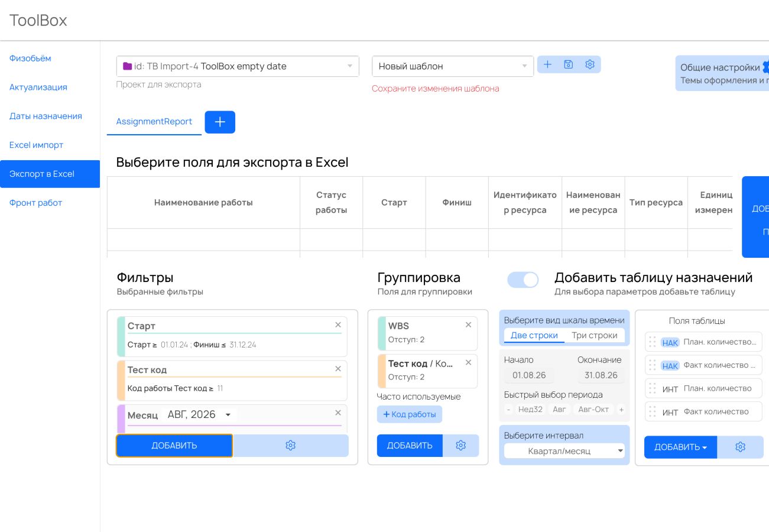Toggle the Добавить таблицу назначений switch

click(x=523, y=280)
